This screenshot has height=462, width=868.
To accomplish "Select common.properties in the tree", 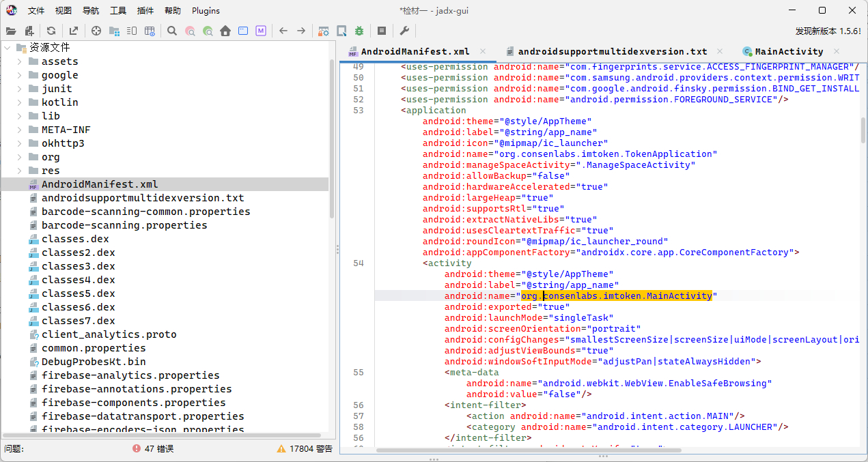I will tap(94, 348).
